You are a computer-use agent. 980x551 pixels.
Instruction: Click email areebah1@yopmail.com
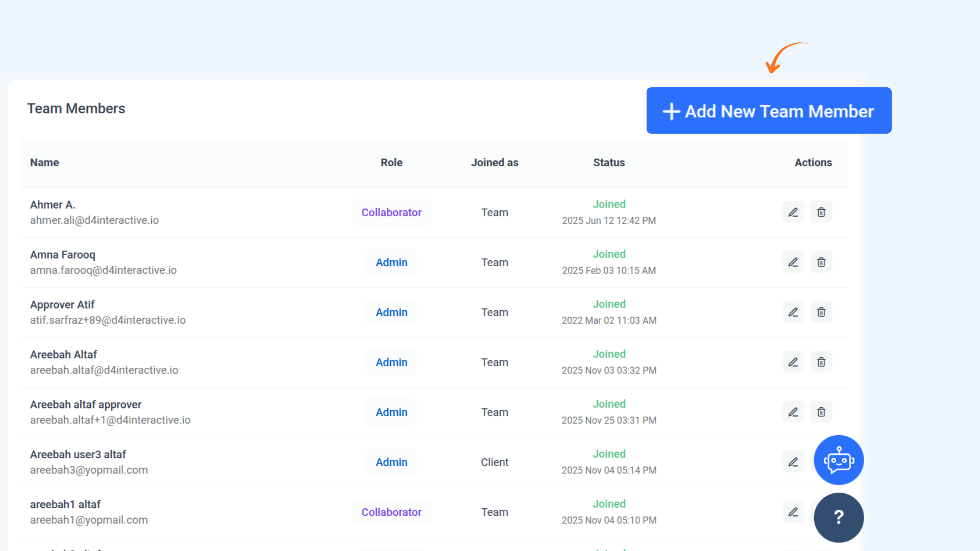click(89, 520)
